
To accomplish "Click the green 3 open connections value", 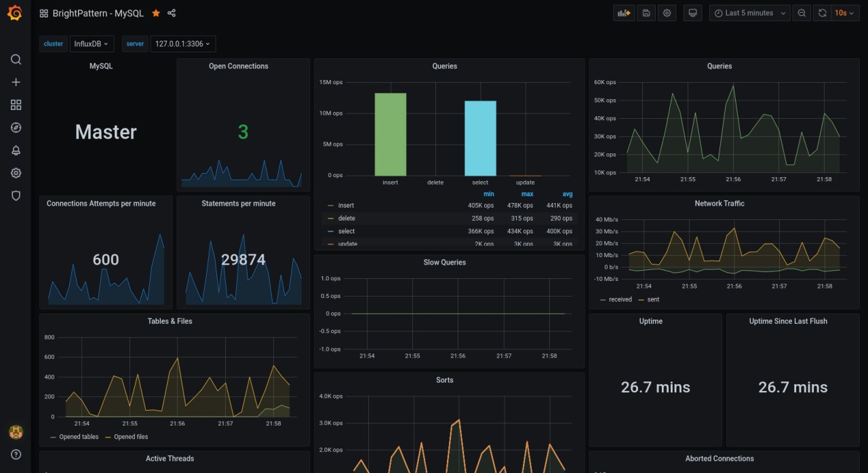I will (243, 132).
